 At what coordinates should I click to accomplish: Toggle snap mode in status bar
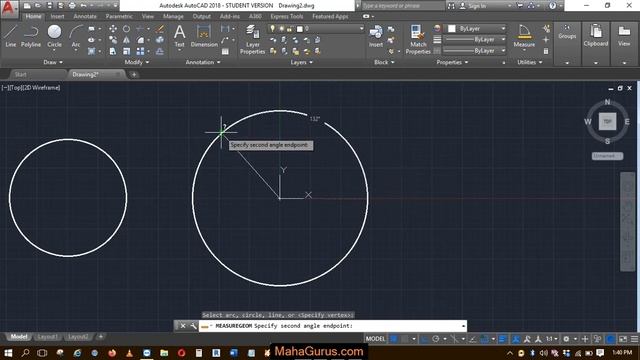404,339
